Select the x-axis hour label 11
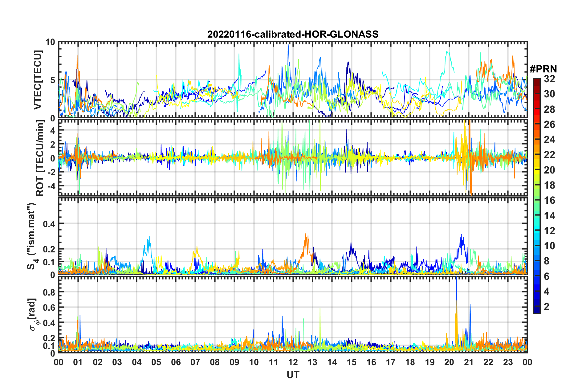The height and width of the screenshot is (392, 586). pyautogui.click(x=273, y=362)
